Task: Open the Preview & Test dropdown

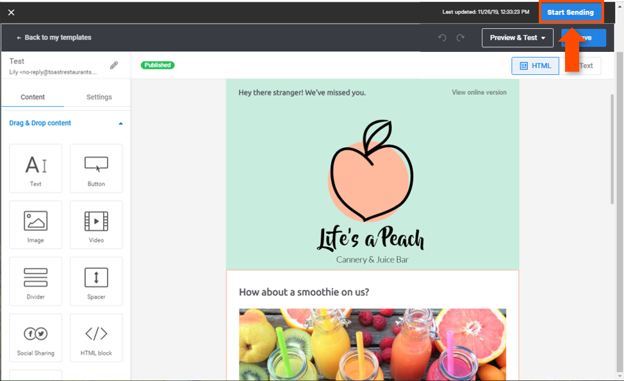Action: coord(517,38)
